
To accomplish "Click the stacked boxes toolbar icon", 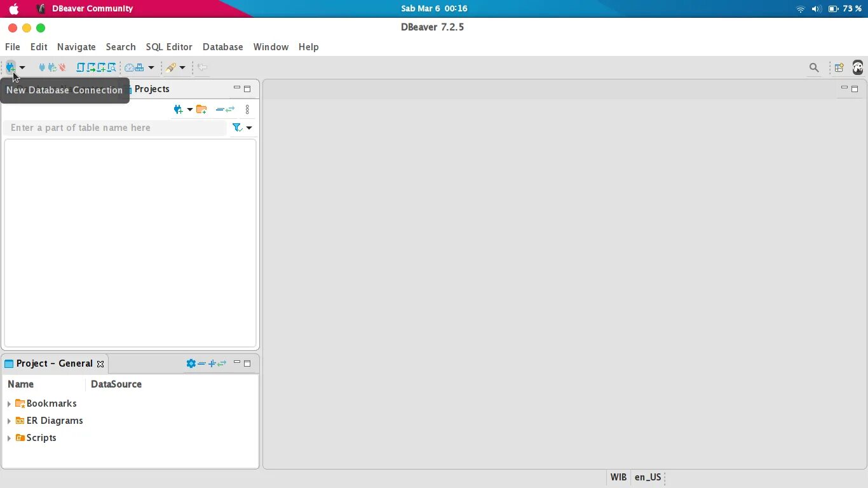I will (x=140, y=67).
